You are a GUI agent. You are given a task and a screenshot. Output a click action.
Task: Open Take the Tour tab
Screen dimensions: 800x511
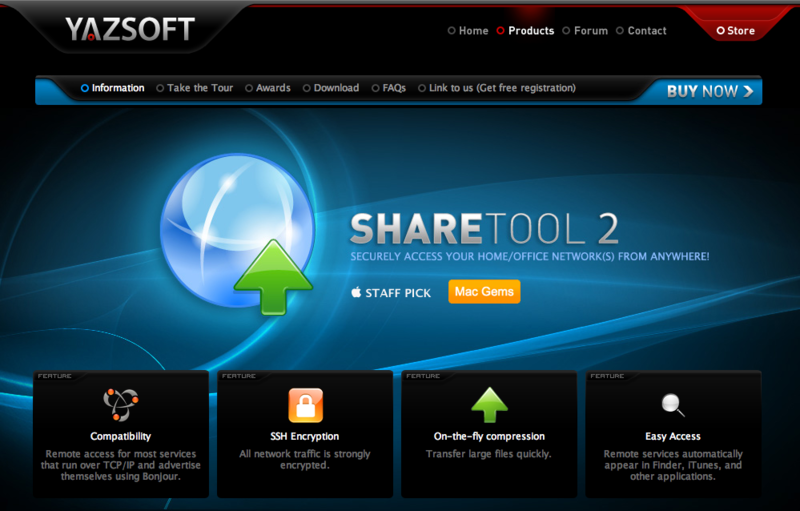point(195,88)
